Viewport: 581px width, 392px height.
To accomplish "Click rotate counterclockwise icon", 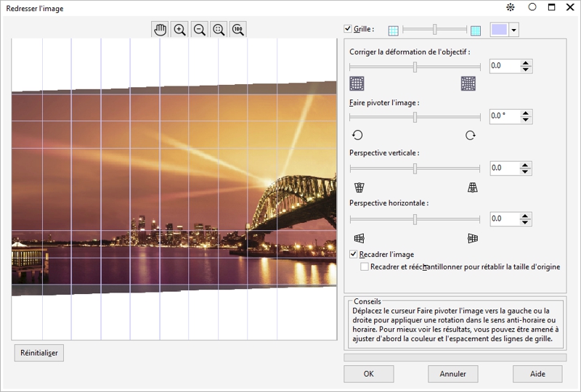I will coord(357,135).
